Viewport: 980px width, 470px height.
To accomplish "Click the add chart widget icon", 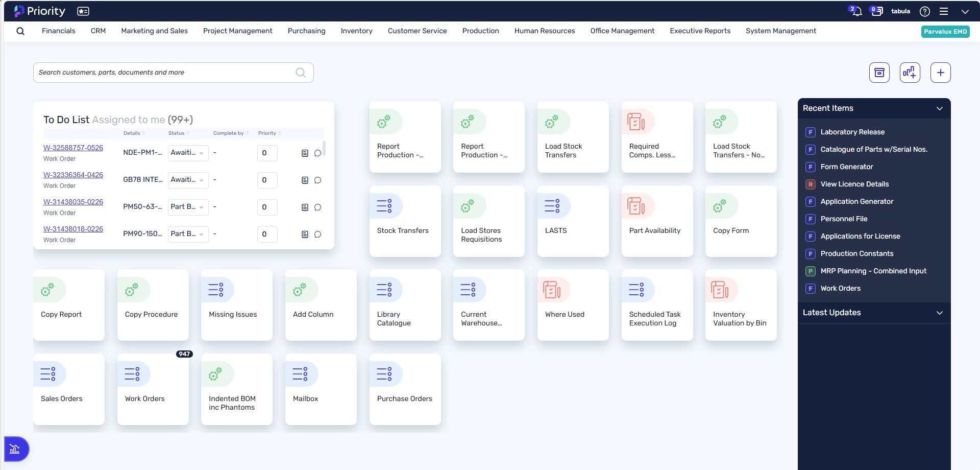I will 910,73.
